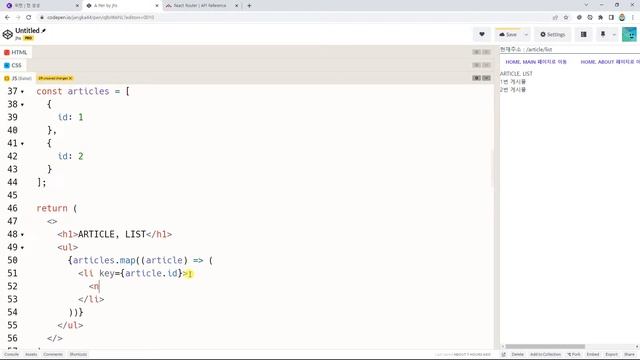Click the ARTICLE, LIST heading in preview
The height and width of the screenshot is (360, 640).
516,74
